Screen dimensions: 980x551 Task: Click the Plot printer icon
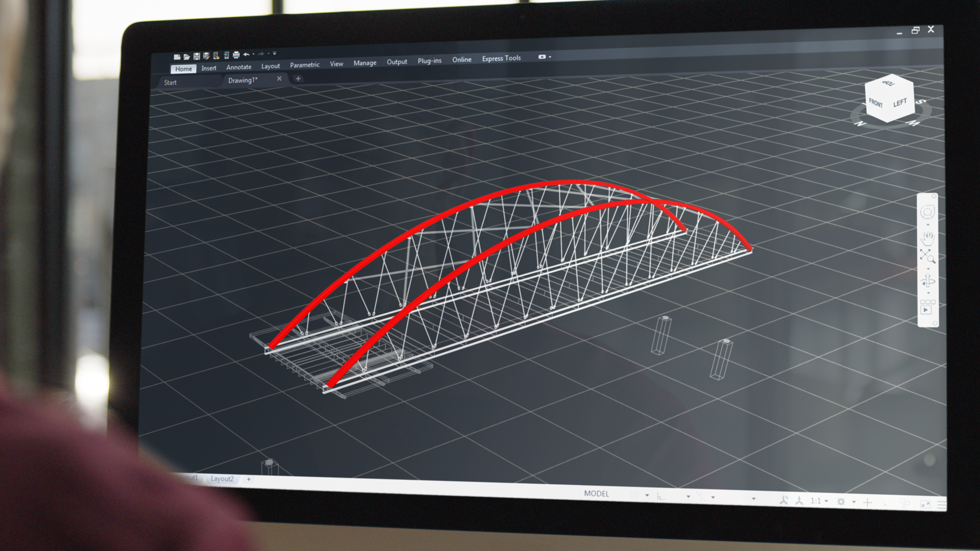coord(236,55)
